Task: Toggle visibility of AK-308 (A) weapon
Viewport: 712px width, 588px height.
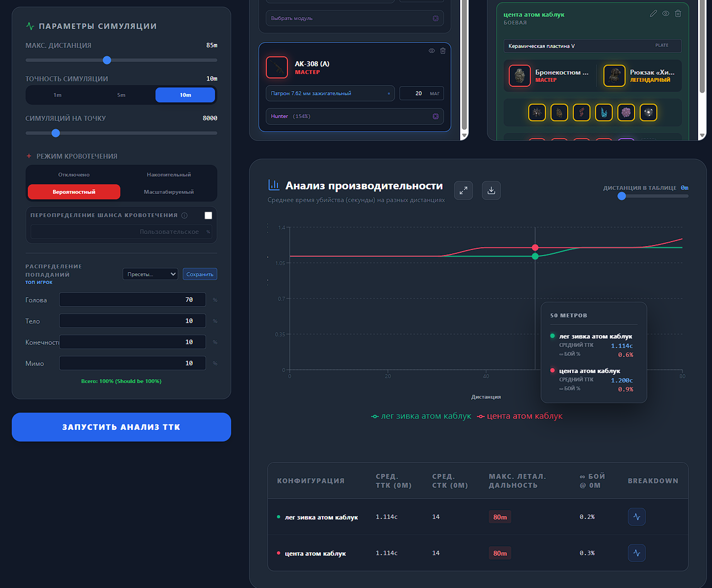Action: (432, 51)
